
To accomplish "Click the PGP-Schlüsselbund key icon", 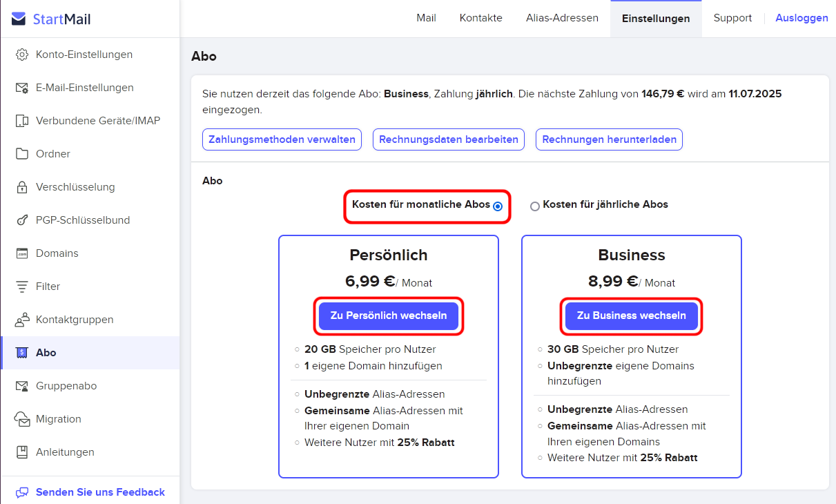I will [x=22, y=220].
